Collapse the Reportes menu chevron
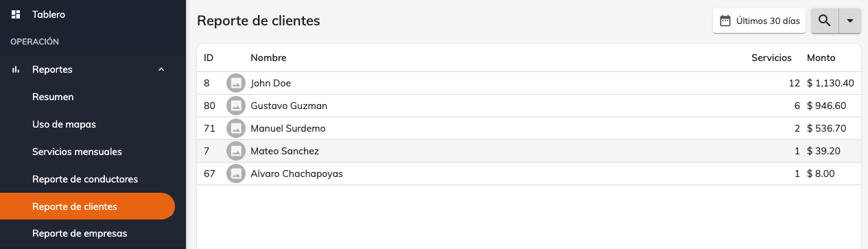Image resolution: width=868 pixels, height=249 pixels. pyautogui.click(x=161, y=69)
